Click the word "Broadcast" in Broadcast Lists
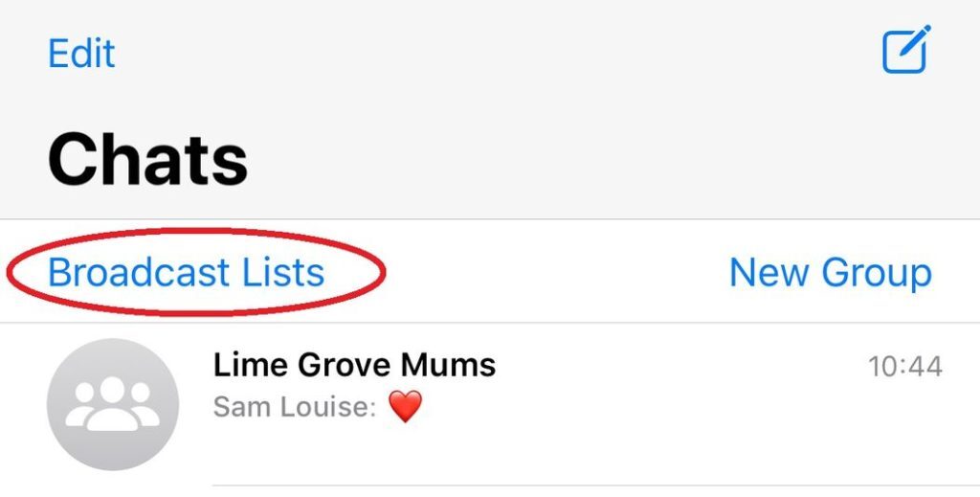Viewport: 980px width, 497px height. pos(142,273)
